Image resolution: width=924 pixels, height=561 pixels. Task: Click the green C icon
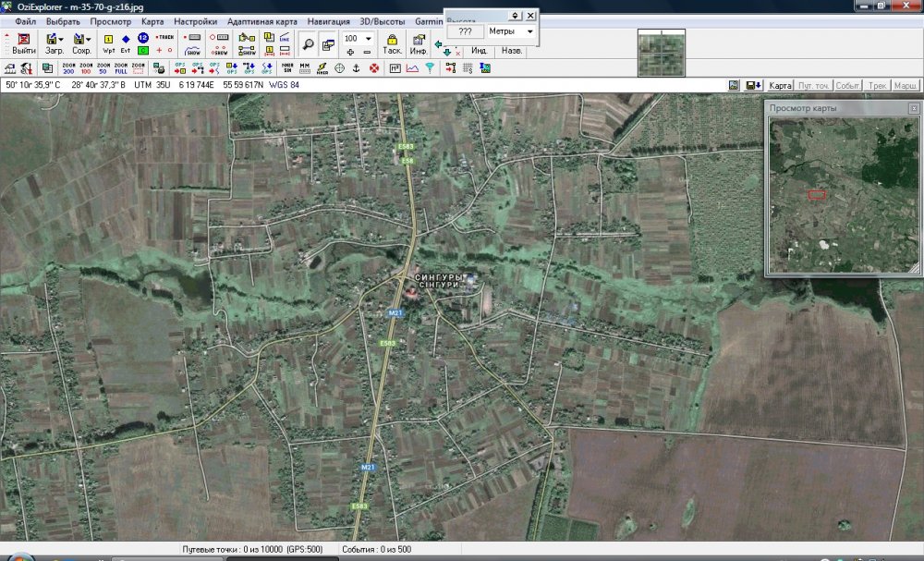(x=142, y=51)
